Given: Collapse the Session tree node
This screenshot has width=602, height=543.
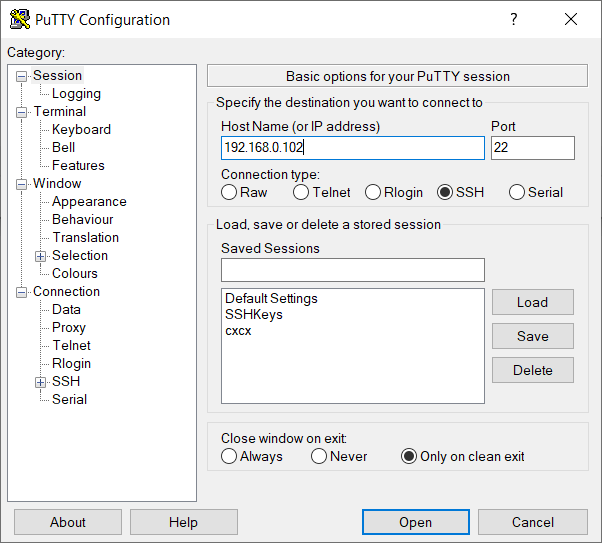Looking at the screenshot, I should click(x=22, y=76).
